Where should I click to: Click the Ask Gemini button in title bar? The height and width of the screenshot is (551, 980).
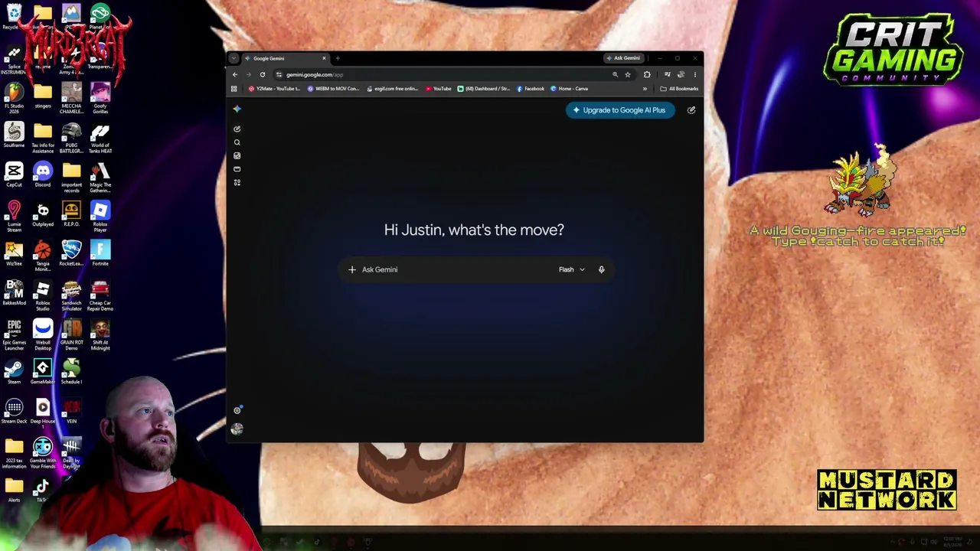click(x=623, y=58)
